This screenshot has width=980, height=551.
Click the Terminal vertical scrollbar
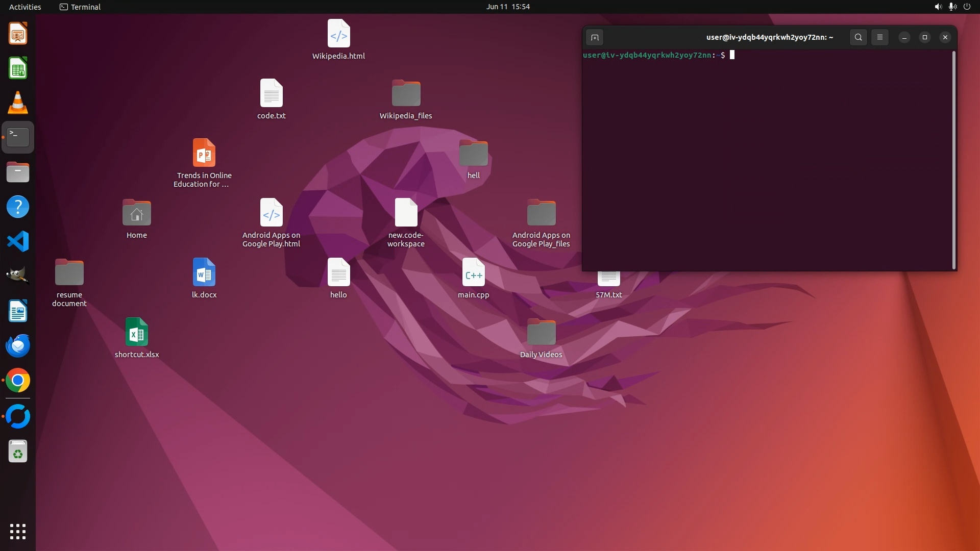[x=953, y=160]
